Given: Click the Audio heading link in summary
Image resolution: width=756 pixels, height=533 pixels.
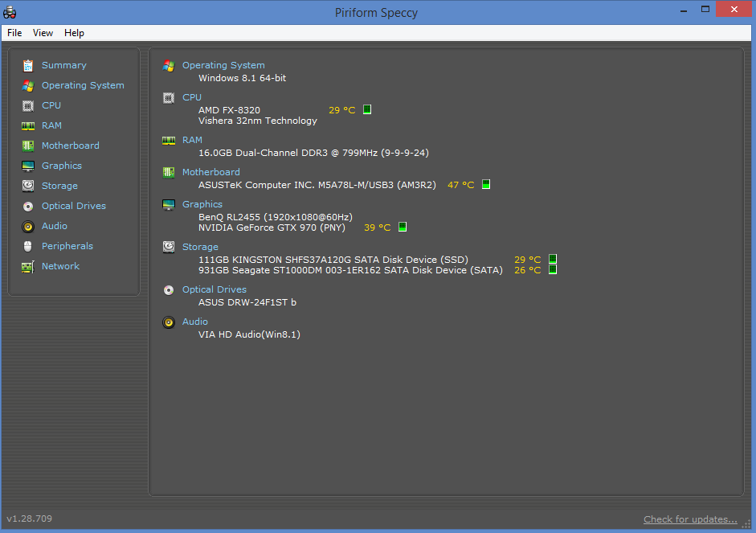Looking at the screenshot, I should 195,322.
